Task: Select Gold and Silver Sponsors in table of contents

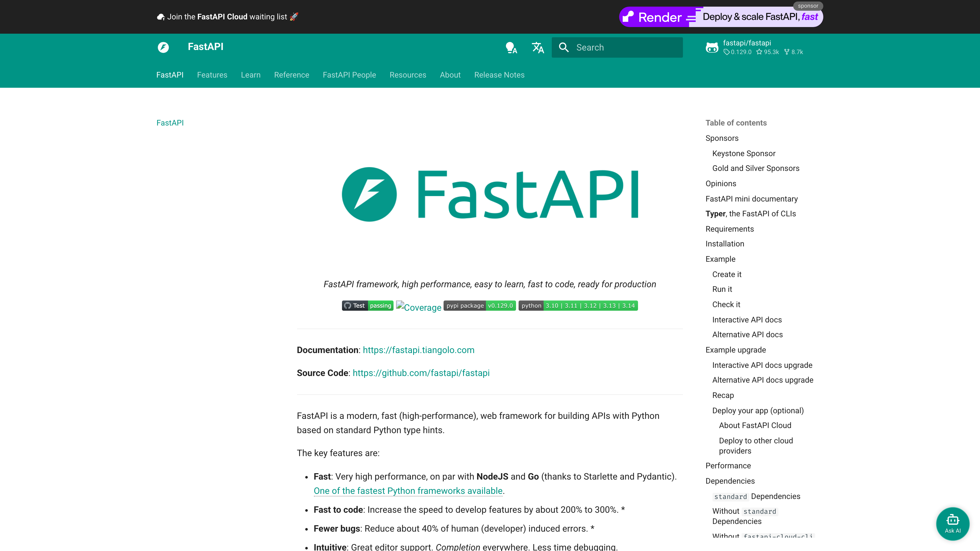Action: [x=755, y=168]
